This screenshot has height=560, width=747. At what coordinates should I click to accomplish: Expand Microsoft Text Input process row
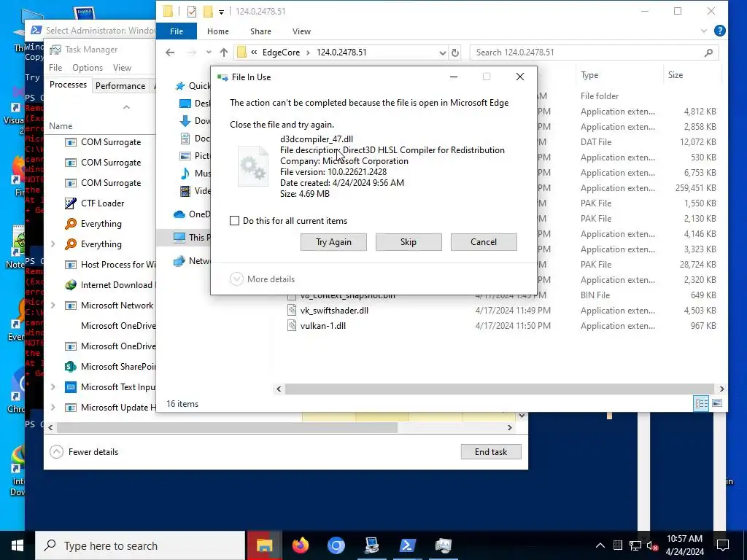(x=53, y=387)
